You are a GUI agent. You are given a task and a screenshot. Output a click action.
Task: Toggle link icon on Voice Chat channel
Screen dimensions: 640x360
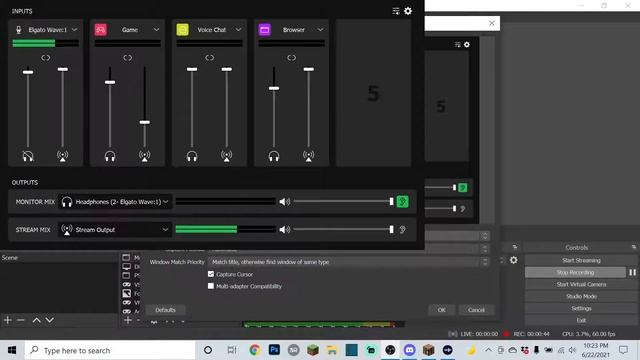pyautogui.click(x=210, y=58)
